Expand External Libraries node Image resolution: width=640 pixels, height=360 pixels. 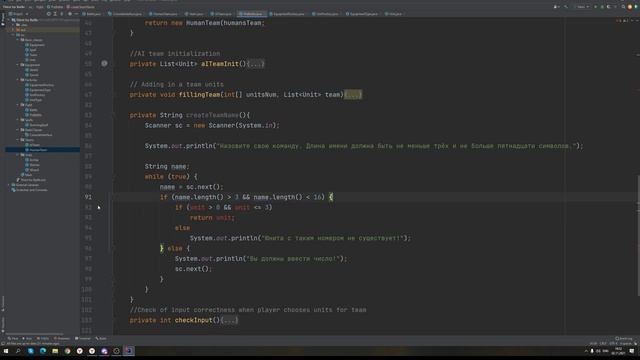point(9,185)
